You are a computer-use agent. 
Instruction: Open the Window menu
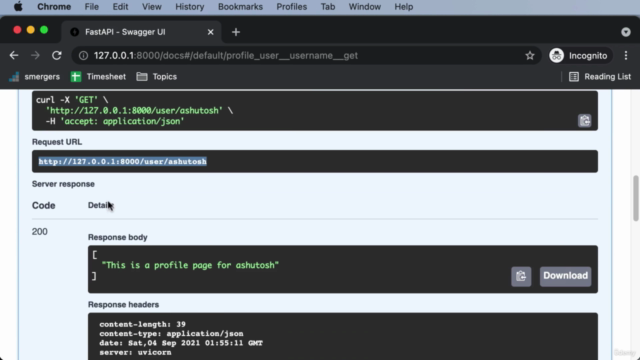tap(364, 7)
